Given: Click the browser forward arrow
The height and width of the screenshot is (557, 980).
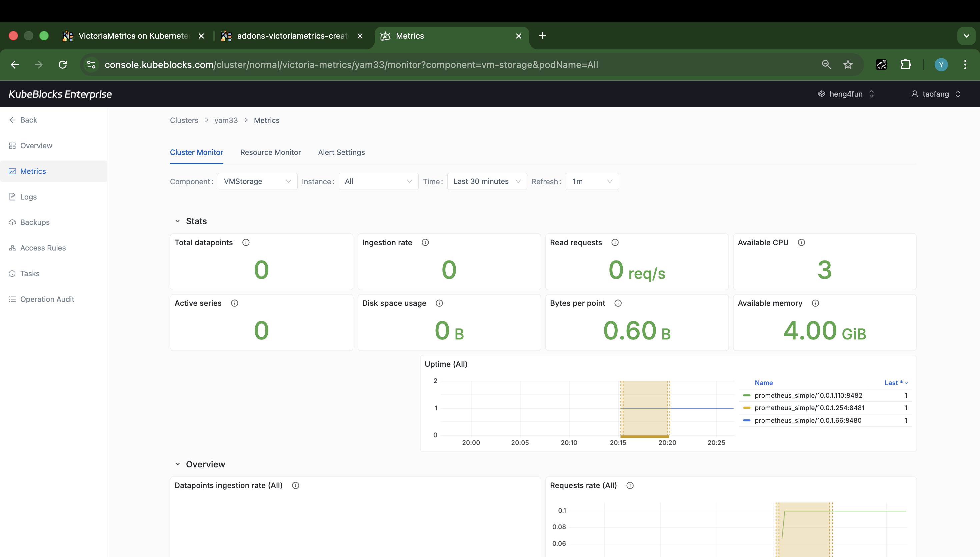Looking at the screenshot, I should 38,65.
